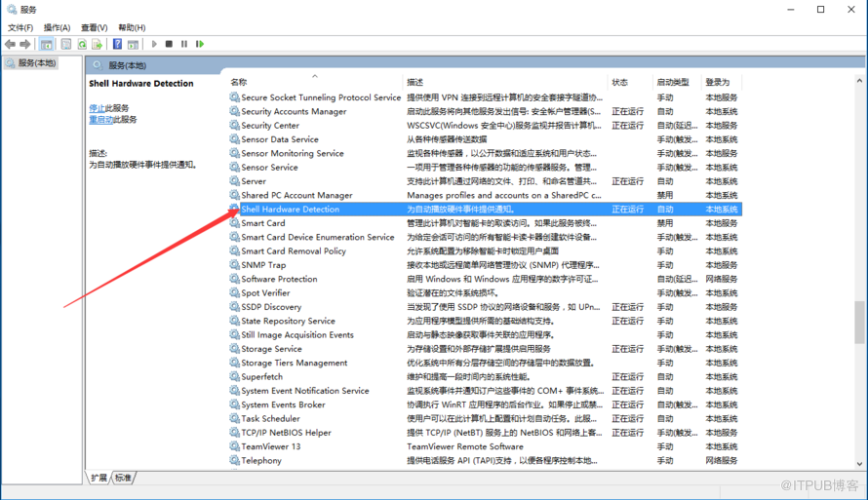Click the gear icon beside Superfetch
The width and height of the screenshot is (868, 500).
pos(235,376)
